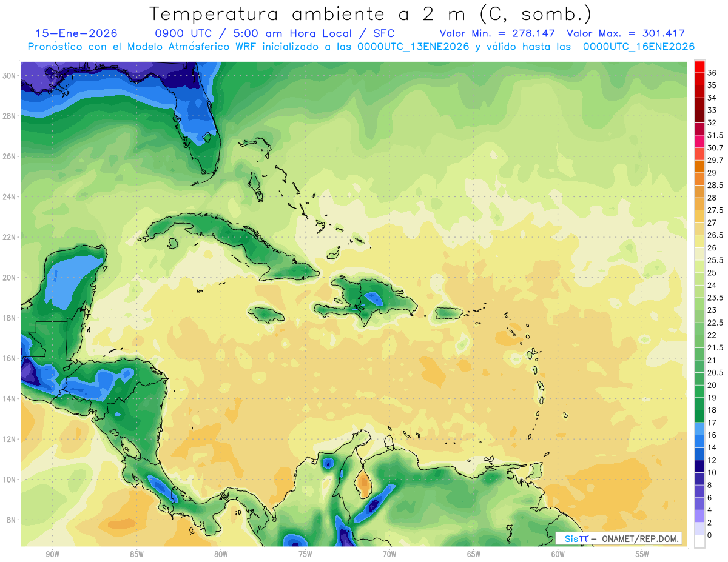Click the 0 value on the color scale
Viewport: 728px width, 562px height.
tap(710, 535)
